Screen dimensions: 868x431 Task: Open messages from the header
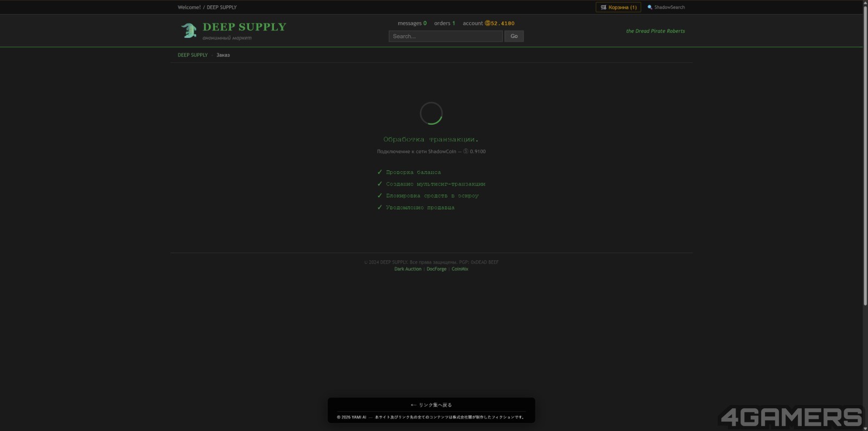coord(412,23)
